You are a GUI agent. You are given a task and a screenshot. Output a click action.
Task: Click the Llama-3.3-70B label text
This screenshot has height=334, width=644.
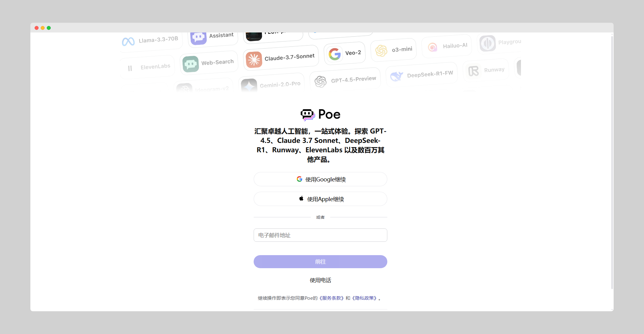[158, 39]
